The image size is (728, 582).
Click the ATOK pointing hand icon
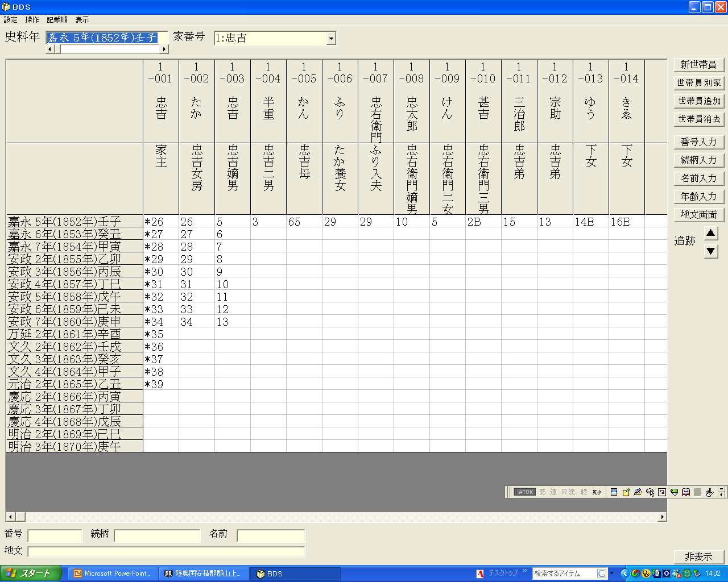[x=709, y=492]
